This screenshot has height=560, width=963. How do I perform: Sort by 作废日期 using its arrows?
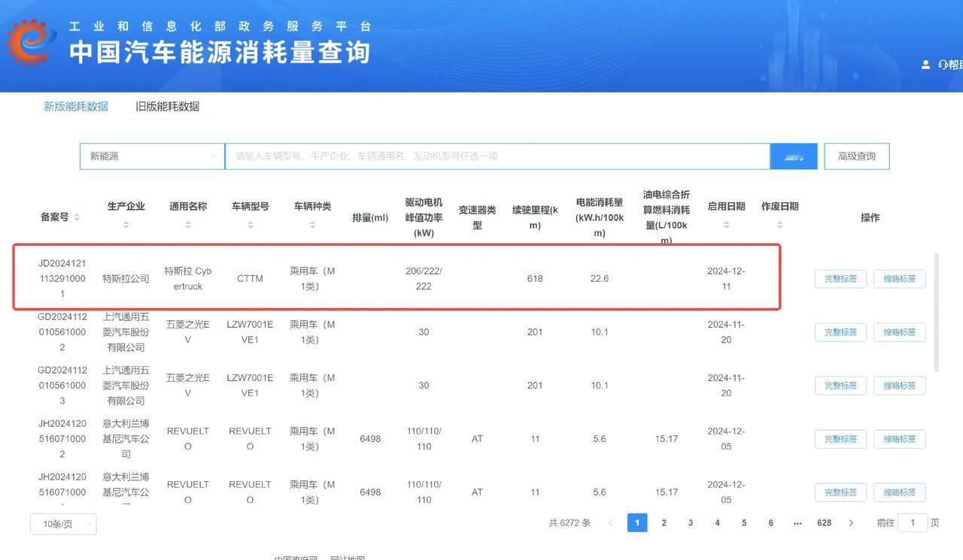779,225
